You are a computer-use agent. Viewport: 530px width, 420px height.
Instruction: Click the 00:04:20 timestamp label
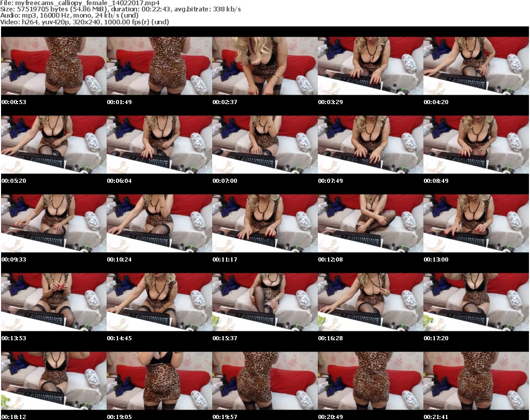[436, 102]
